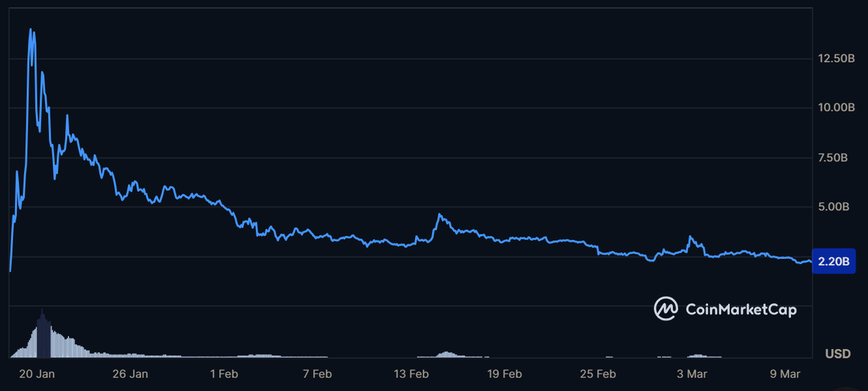Click the 7.50B axis label
868x391 pixels.
click(833, 157)
